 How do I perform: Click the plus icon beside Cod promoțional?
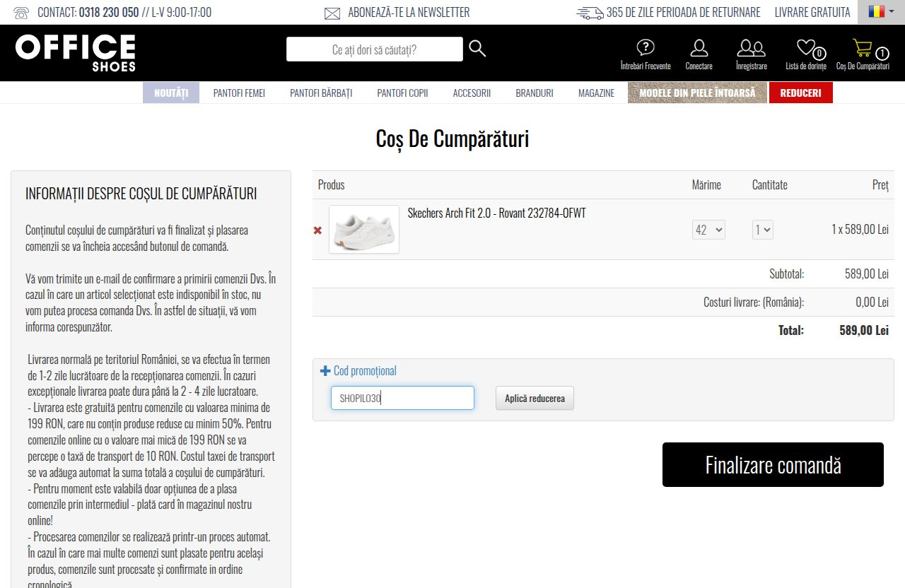click(325, 370)
